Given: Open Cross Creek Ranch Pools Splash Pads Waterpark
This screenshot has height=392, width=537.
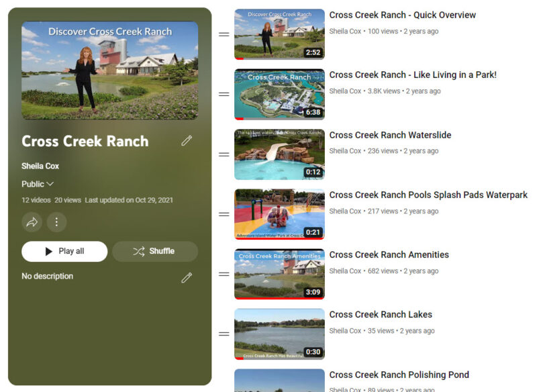Looking at the screenshot, I should point(428,195).
